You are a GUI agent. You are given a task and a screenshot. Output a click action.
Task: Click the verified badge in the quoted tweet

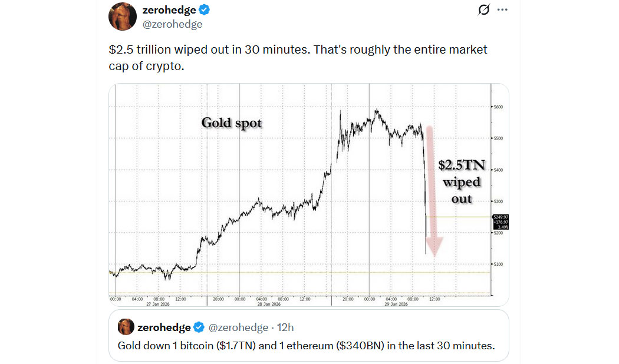click(x=200, y=327)
